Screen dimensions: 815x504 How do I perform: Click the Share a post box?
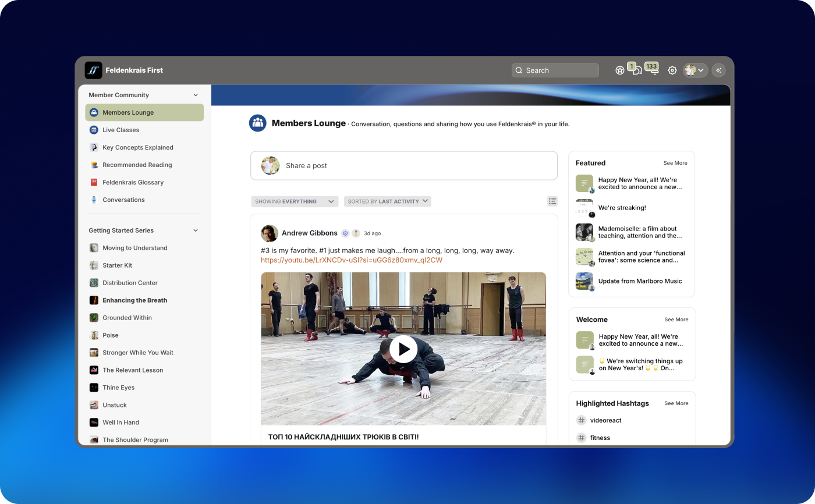[x=403, y=166]
